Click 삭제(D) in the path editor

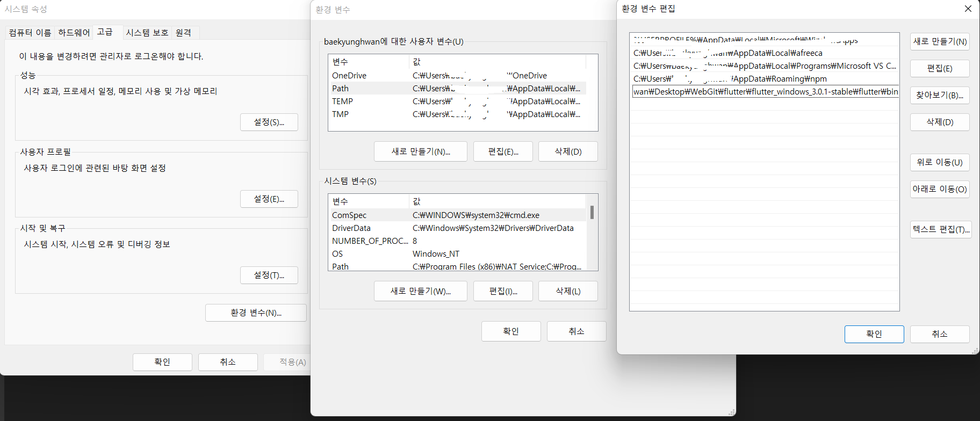click(x=940, y=122)
